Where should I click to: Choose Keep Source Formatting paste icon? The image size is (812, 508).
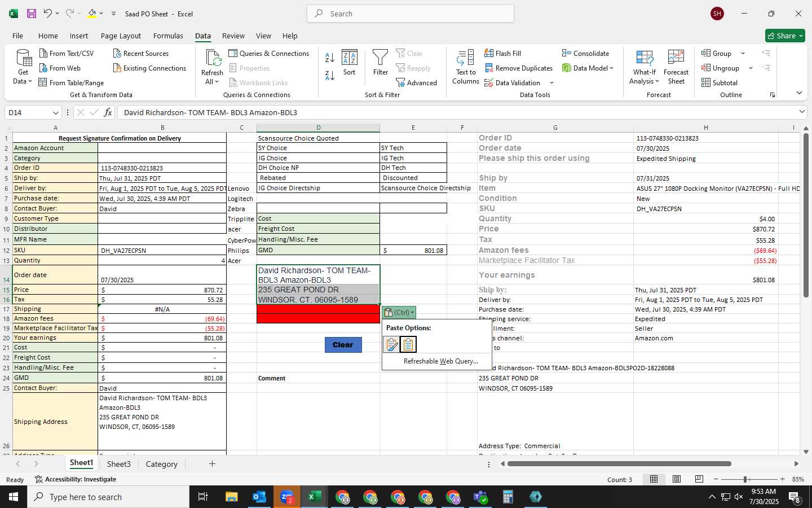point(391,344)
